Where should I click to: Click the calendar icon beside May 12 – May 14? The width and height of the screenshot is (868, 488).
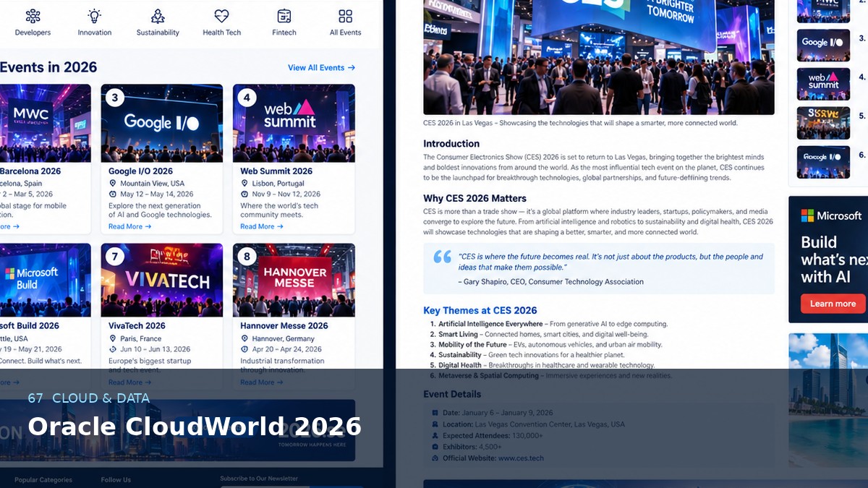point(112,194)
